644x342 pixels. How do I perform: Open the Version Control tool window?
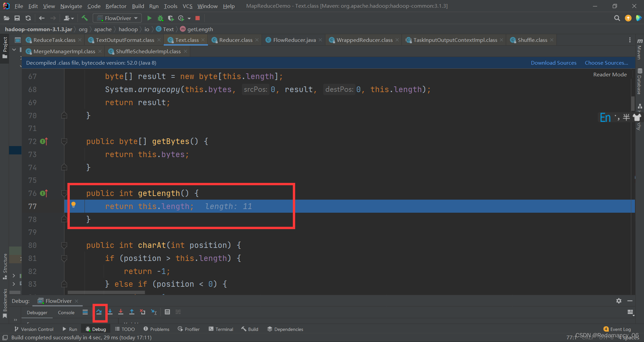[34, 329]
